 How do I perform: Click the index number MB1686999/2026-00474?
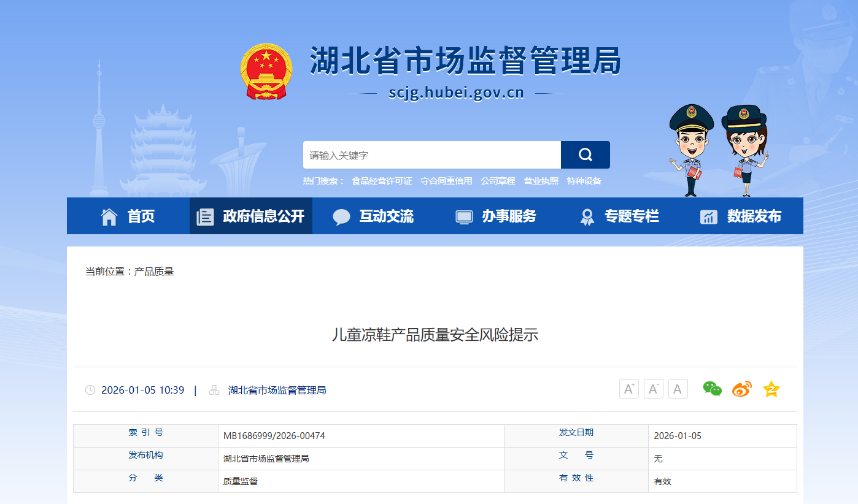tap(274, 436)
